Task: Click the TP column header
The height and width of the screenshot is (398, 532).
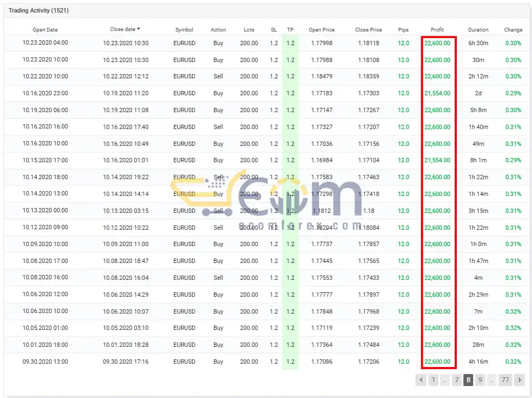Action: pyautogui.click(x=290, y=29)
